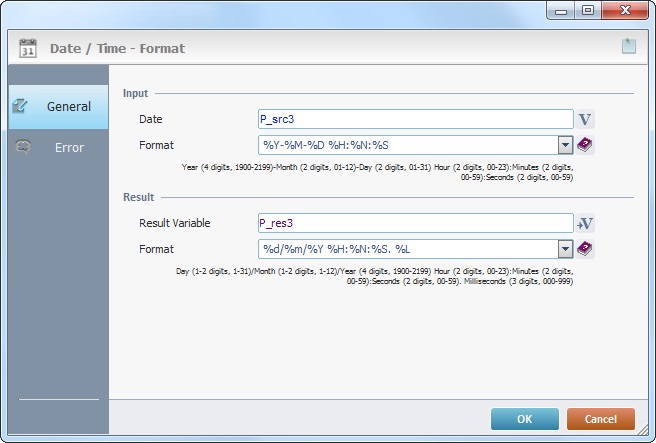
Task: Expand the Result Format dropdown arrow
Action: click(x=565, y=249)
